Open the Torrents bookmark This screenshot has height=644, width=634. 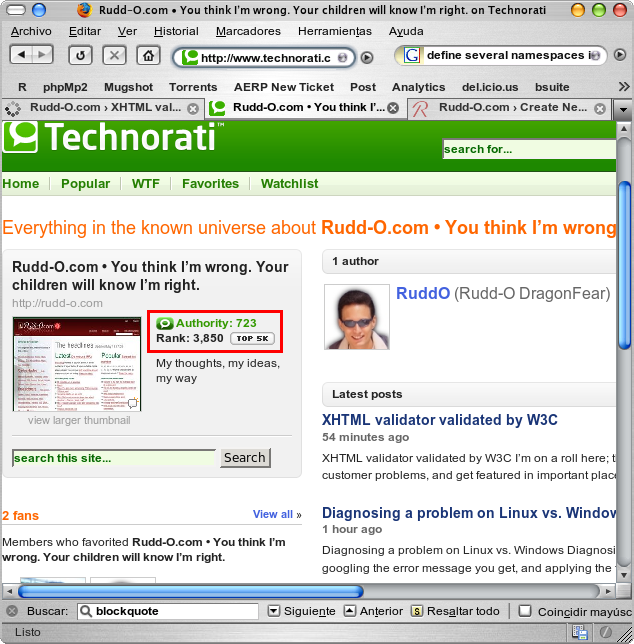pos(193,87)
